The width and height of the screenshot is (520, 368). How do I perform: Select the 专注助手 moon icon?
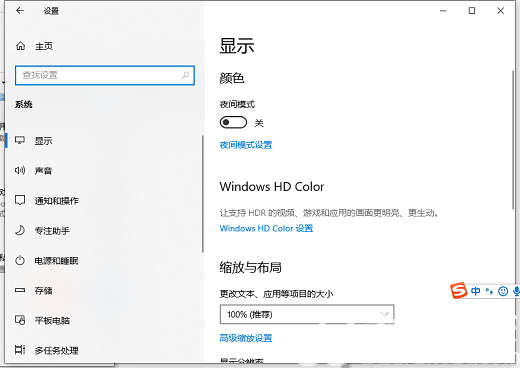tap(20, 230)
